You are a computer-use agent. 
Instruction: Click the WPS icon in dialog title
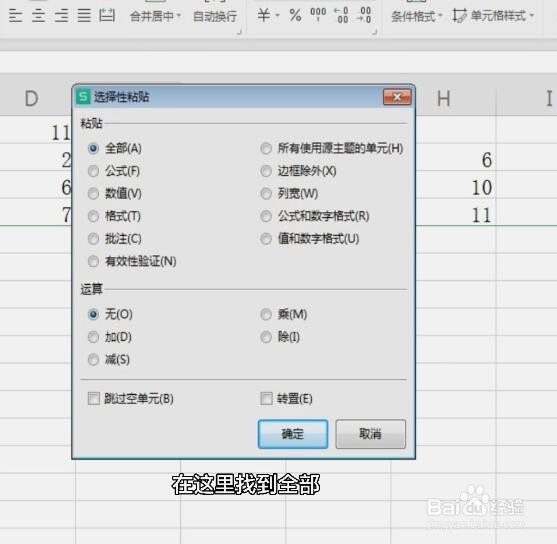point(83,97)
